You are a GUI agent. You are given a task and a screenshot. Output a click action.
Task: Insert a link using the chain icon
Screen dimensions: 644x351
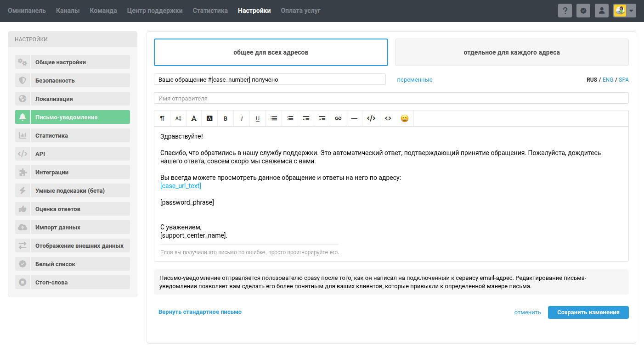[x=338, y=118]
